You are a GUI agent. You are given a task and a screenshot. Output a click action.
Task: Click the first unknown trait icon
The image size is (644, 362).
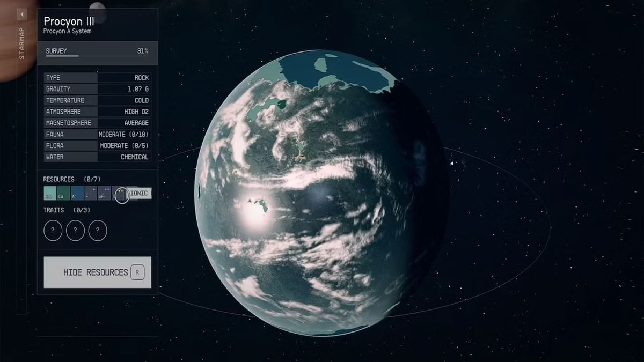click(53, 231)
